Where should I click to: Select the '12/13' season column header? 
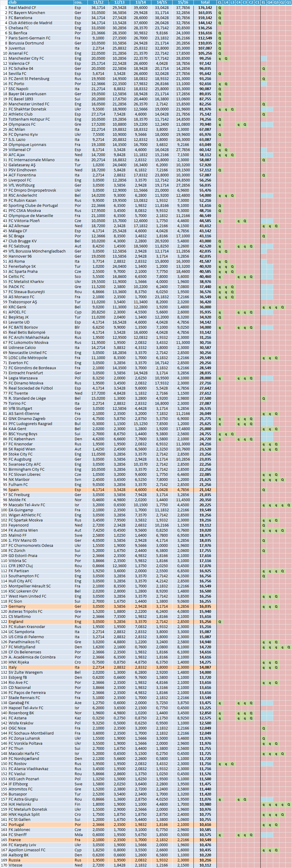(x=119, y=2)
